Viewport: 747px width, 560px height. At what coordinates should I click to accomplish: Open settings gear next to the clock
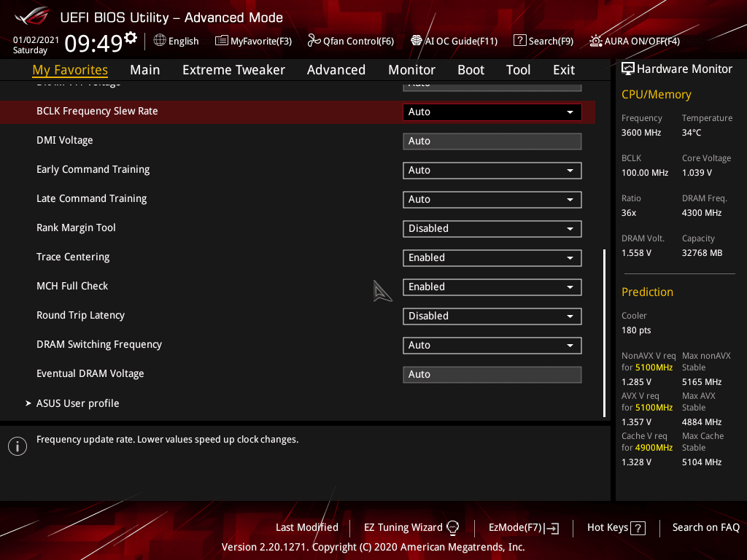click(131, 38)
